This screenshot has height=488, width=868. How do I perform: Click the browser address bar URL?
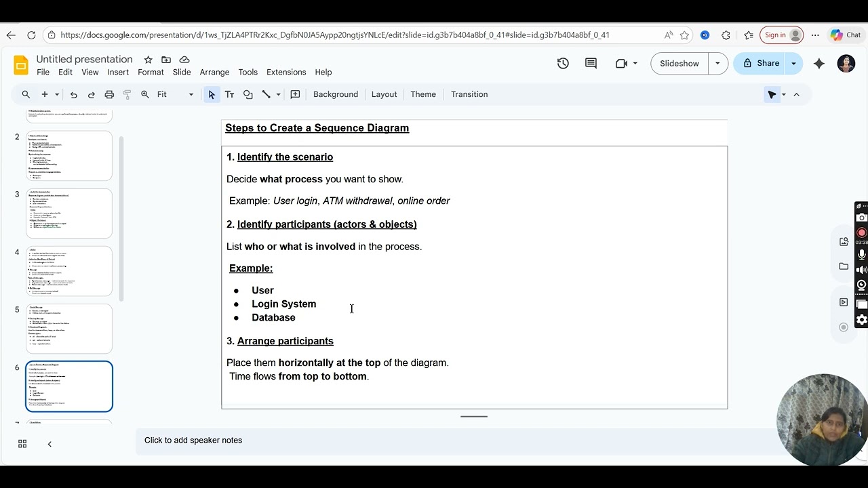(335, 35)
